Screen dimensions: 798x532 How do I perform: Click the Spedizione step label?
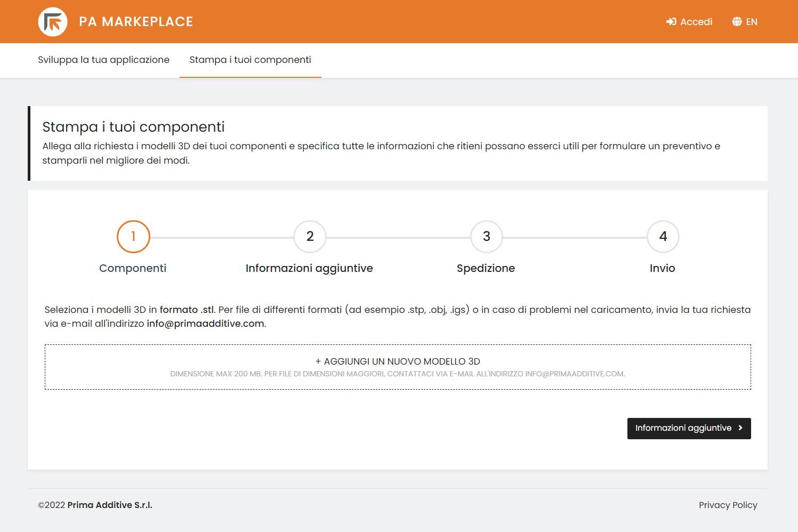(x=486, y=268)
